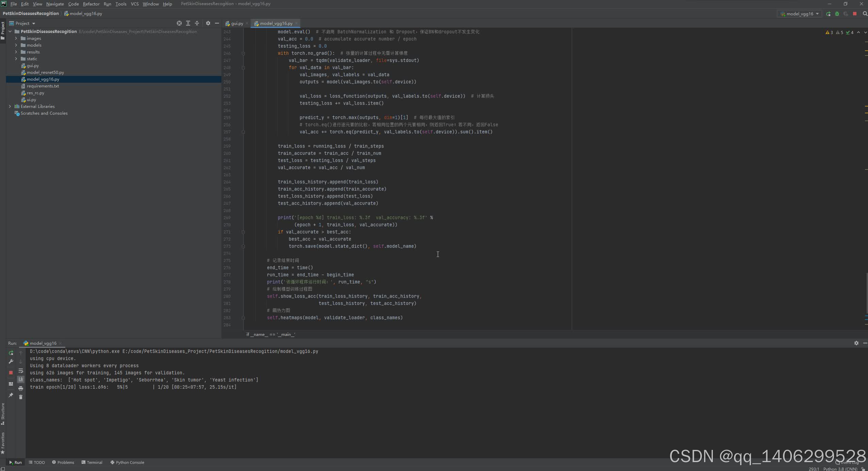Expand the images folder in the project tree
The image size is (868, 471).
tap(16, 38)
